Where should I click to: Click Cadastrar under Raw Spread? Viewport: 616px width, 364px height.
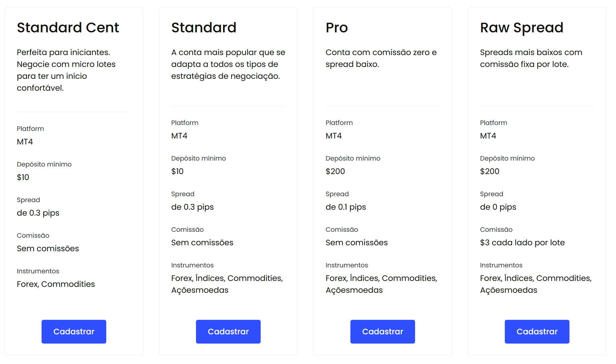tap(537, 332)
